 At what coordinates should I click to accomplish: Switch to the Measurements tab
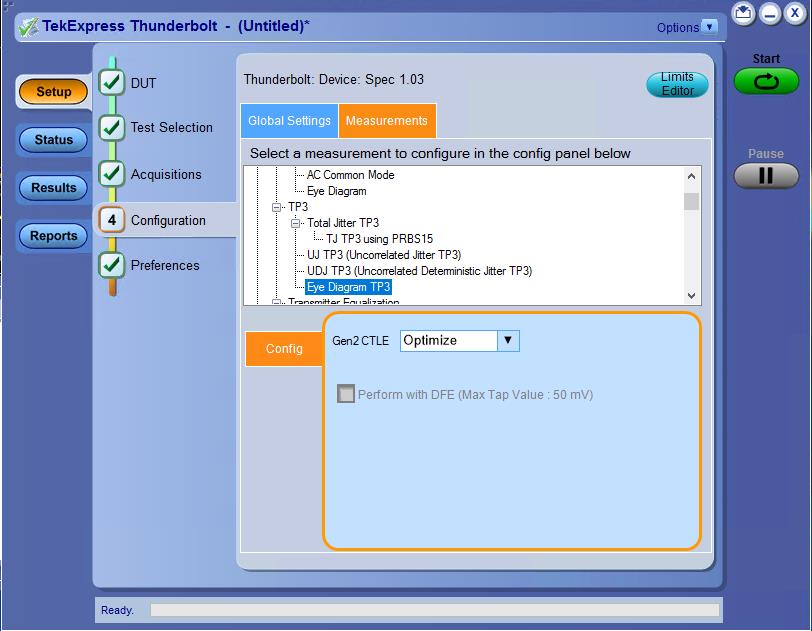click(386, 121)
